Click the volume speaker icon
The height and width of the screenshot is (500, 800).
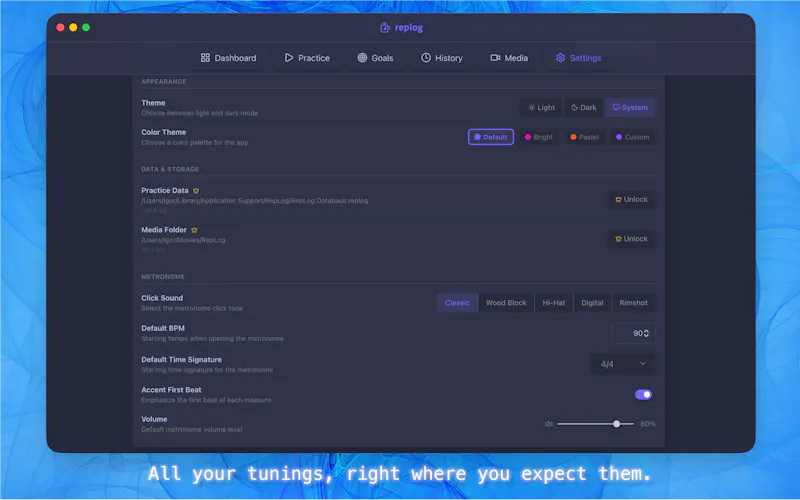[548, 424]
